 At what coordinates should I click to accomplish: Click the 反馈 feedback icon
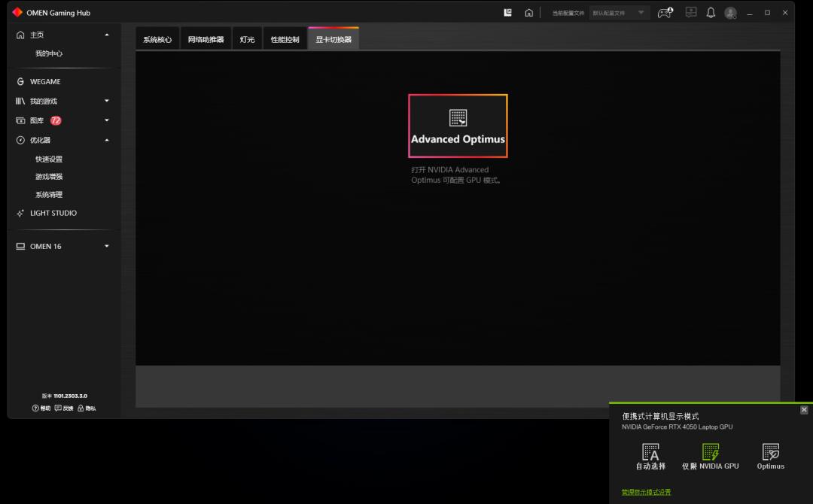click(57, 408)
